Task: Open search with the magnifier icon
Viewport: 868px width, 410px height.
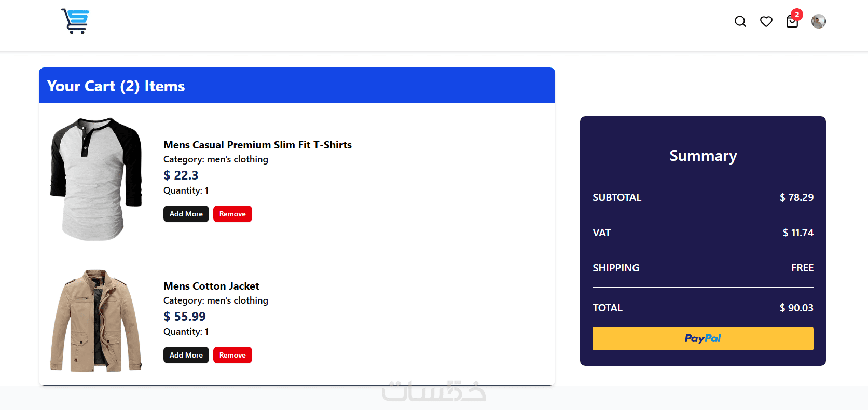Action: coord(740,21)
